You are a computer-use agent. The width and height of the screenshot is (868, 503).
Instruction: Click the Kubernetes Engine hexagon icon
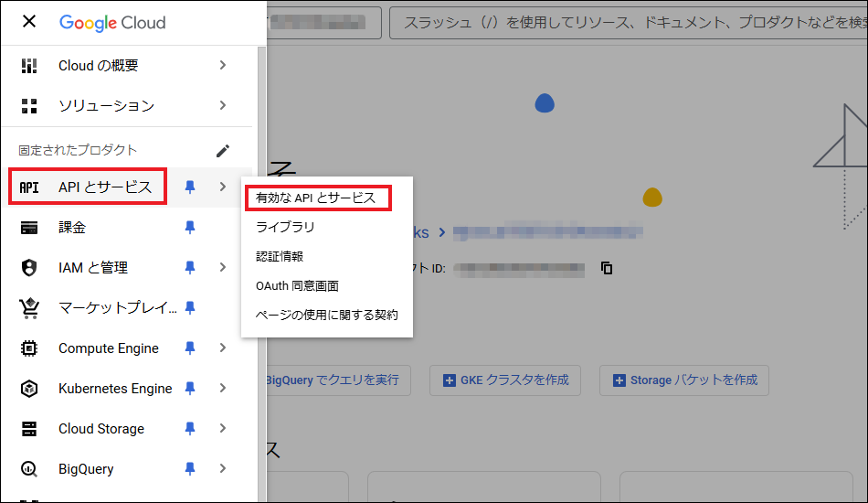coord(29,389)
